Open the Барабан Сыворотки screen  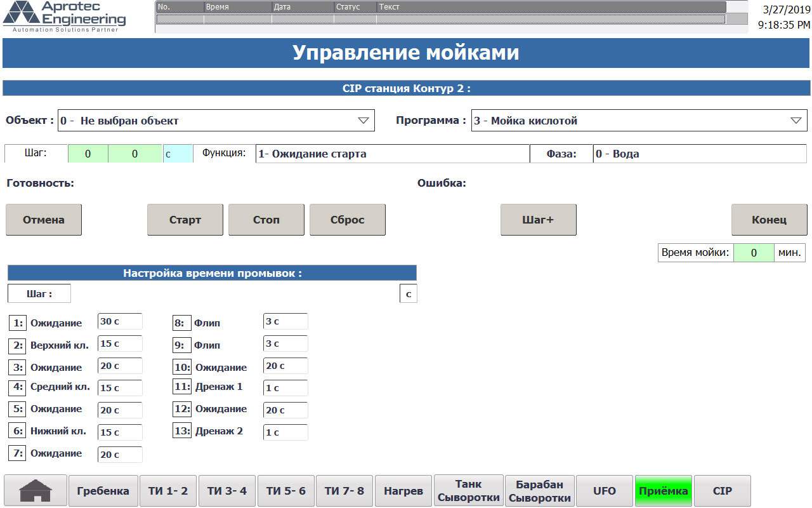point(539,490)
